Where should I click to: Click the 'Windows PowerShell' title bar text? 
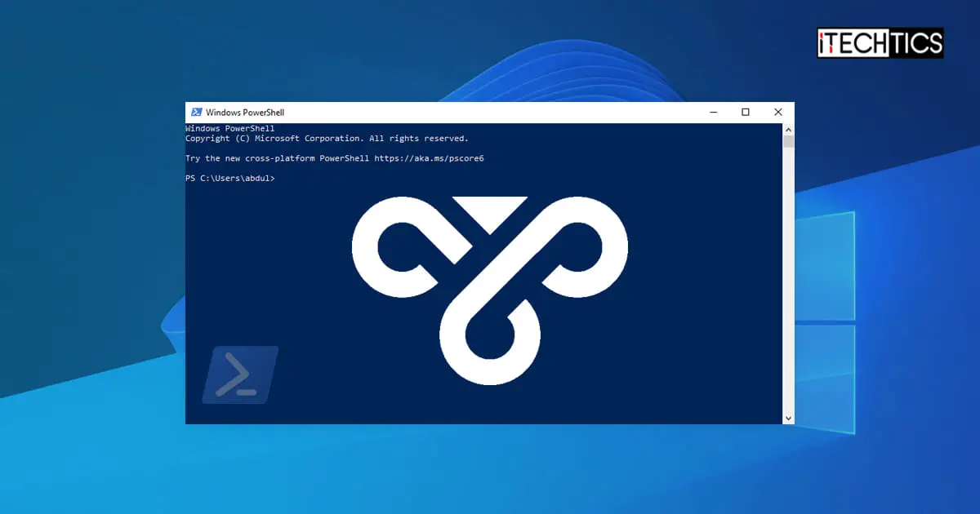pyautogui.click(x=245, y=113)
